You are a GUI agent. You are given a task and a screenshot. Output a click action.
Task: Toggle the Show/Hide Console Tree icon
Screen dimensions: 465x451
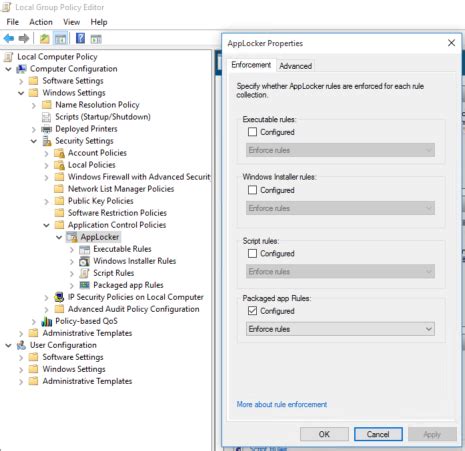coord(60,39)
